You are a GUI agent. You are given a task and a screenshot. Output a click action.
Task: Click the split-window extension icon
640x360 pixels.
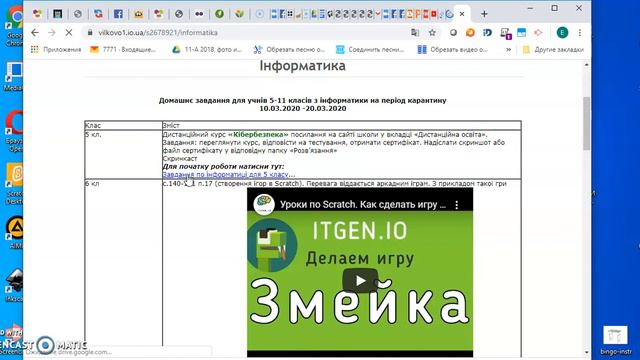tap(521, 33)
